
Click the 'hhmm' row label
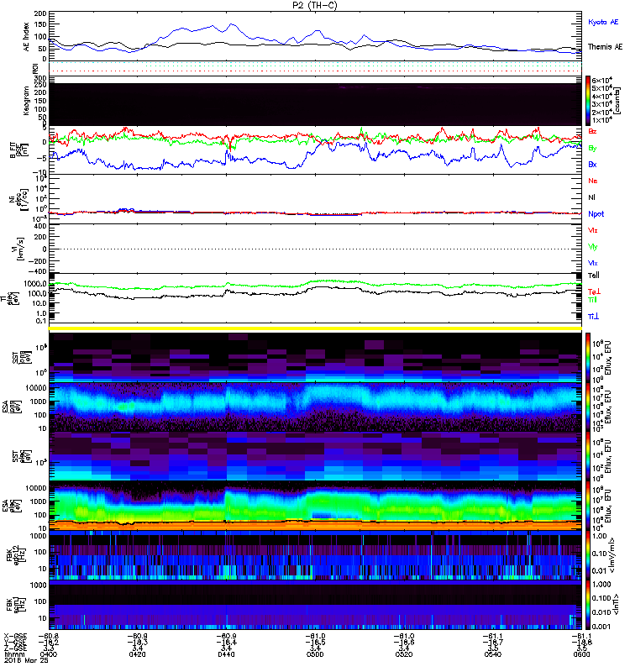(x=14, y=654)
